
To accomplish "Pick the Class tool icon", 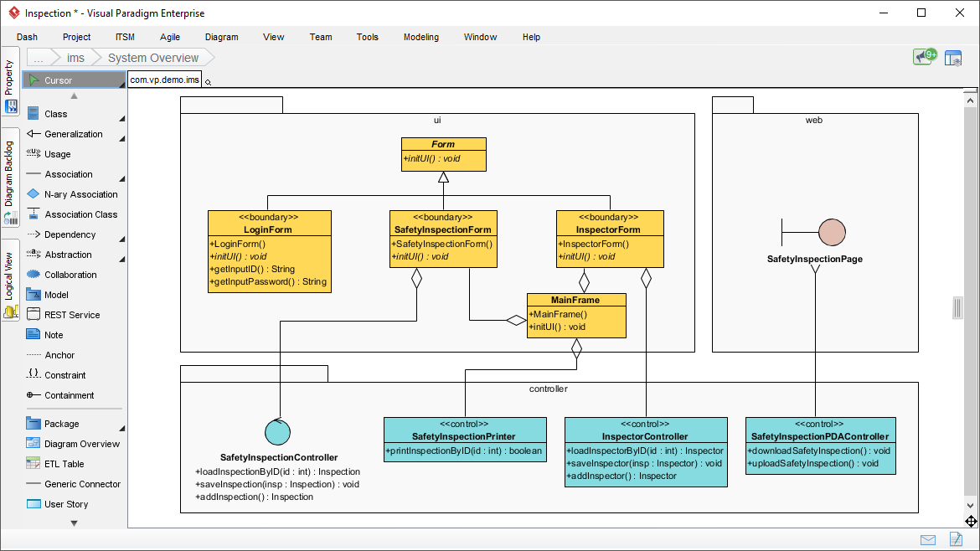I will point(34,114).
